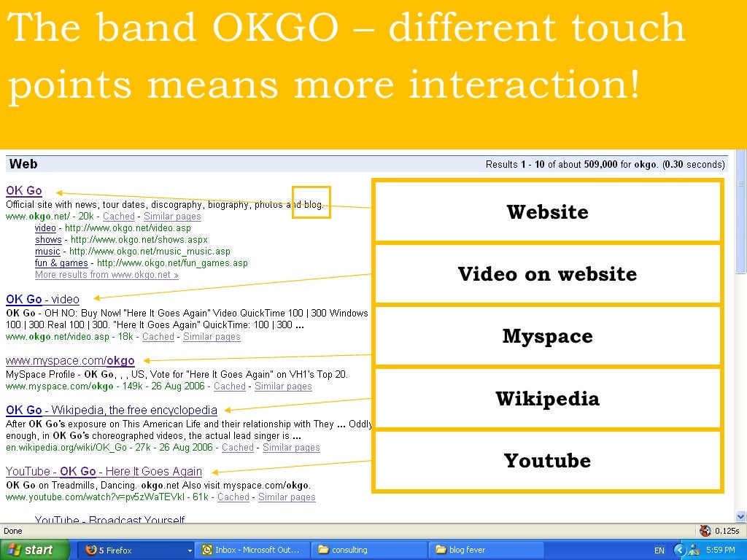Click the URL text http://www.okgo.net/video.asp
This screenshot has height=560, width=747.
click(128, 228)
